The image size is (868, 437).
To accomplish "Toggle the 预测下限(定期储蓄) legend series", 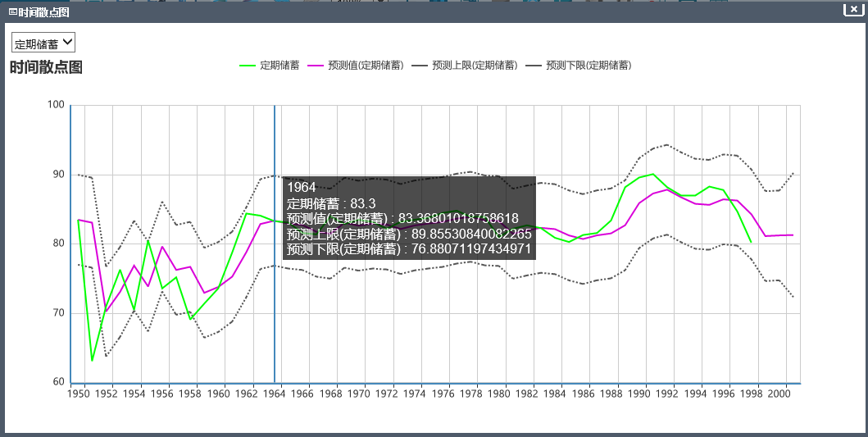I will tap(579, 66).
